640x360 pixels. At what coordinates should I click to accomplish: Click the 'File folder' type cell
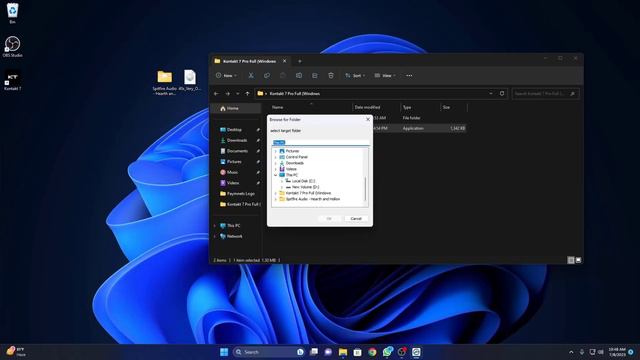point(411,118)
